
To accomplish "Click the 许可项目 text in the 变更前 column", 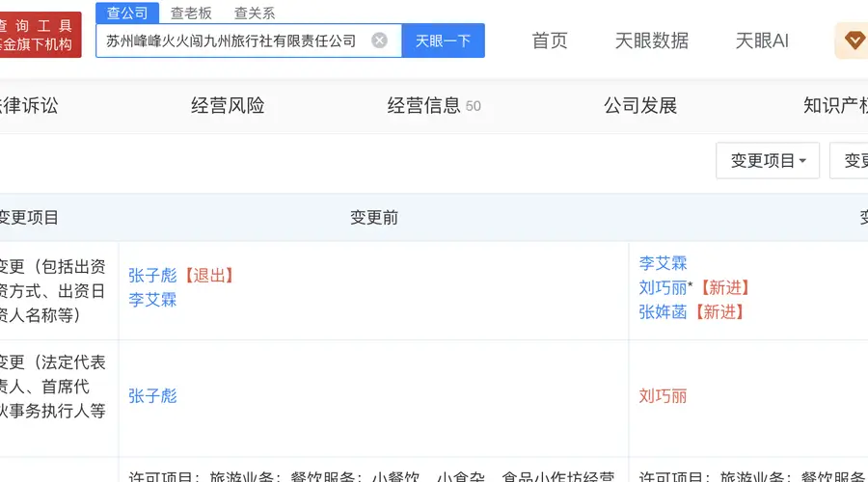I will (371, 476).
